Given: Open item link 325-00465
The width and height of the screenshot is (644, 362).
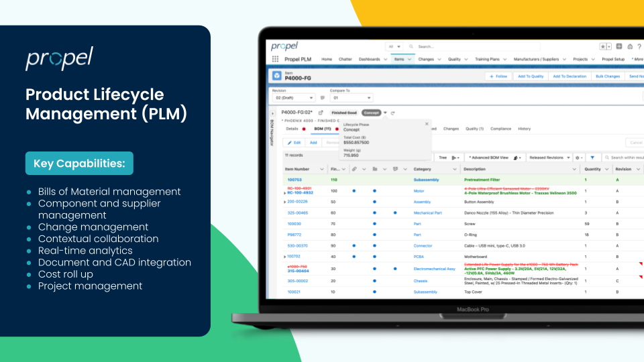Looking at the screenshot, I should click(x=298, y=213).
